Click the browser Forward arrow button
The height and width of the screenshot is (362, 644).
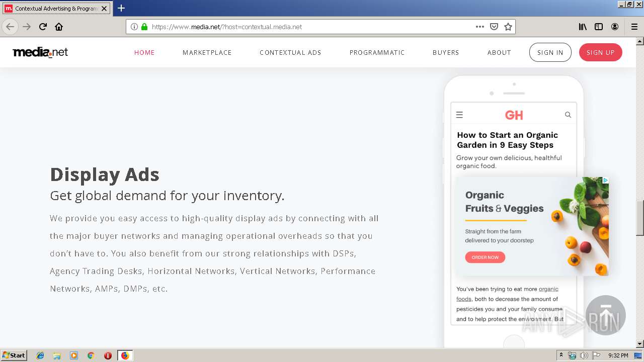[27, 27]
